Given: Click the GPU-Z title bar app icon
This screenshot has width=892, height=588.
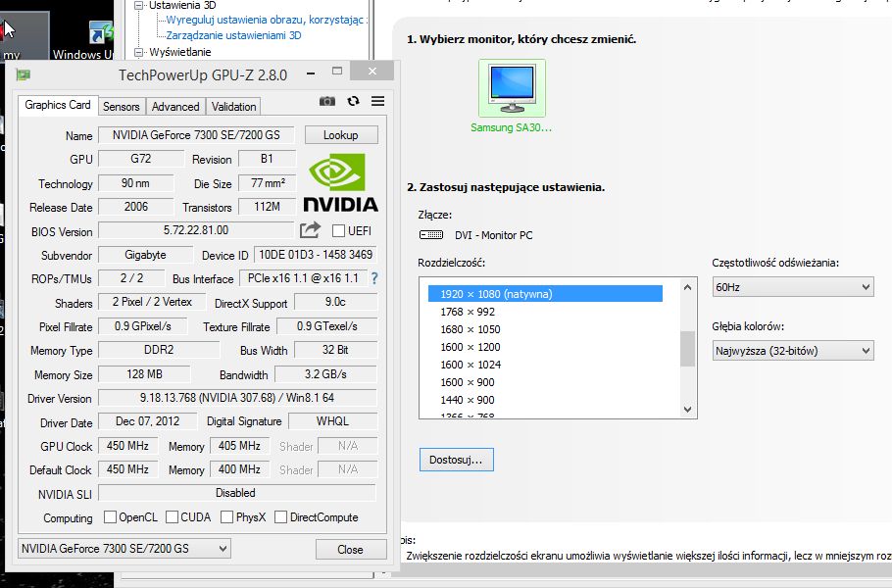Looking at the screenshot, I should (x=23, y=74).
